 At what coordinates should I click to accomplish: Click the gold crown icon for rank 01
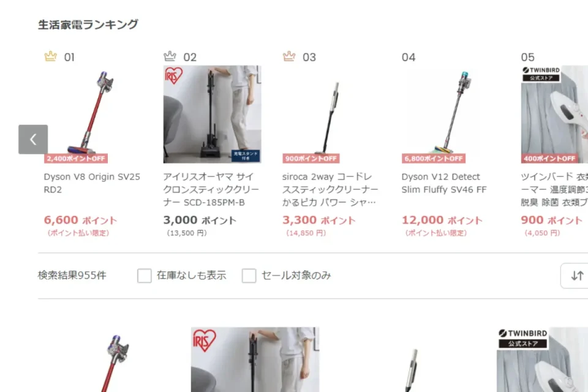click(51, 56)
